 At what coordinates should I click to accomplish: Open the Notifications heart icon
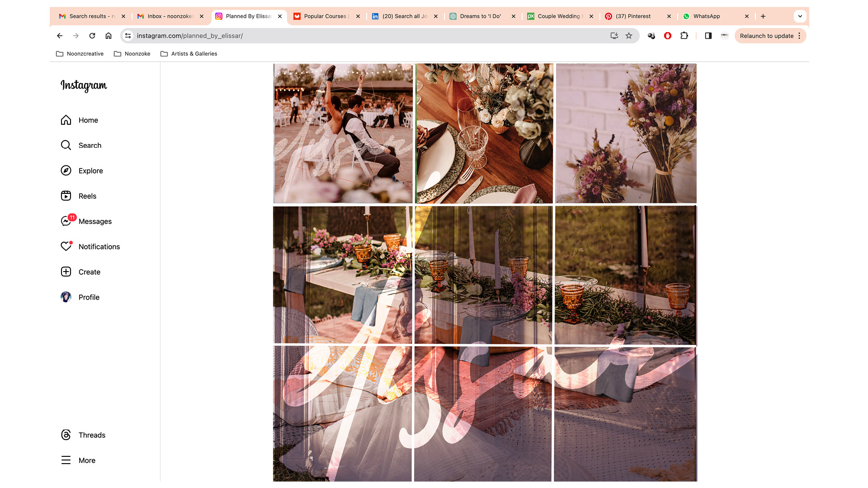click(x=66, y=247)
